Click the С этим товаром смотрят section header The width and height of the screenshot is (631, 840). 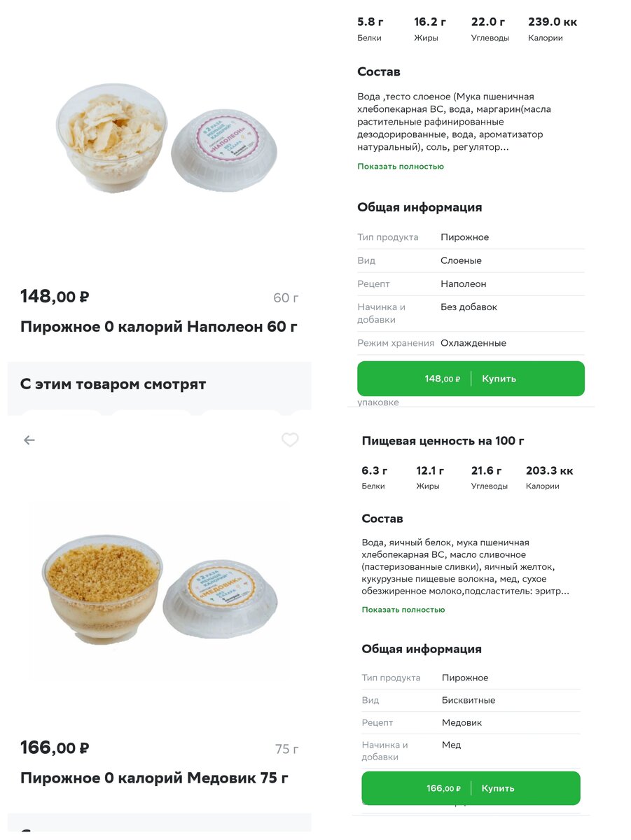tap(113, 384)
